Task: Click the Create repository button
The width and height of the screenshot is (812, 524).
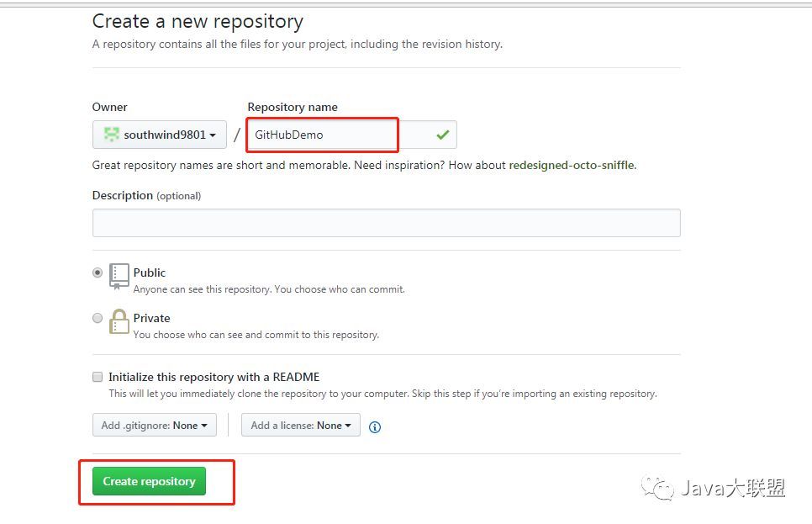Action: pos(149,481)
